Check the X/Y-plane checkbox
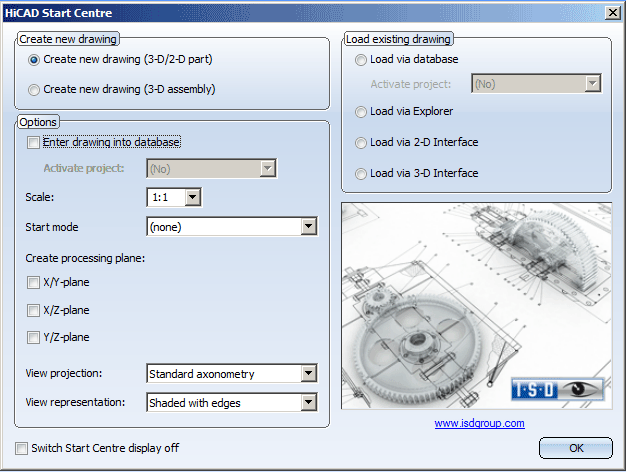This screenshot has height=472, width=626. (x=35, y=283)
